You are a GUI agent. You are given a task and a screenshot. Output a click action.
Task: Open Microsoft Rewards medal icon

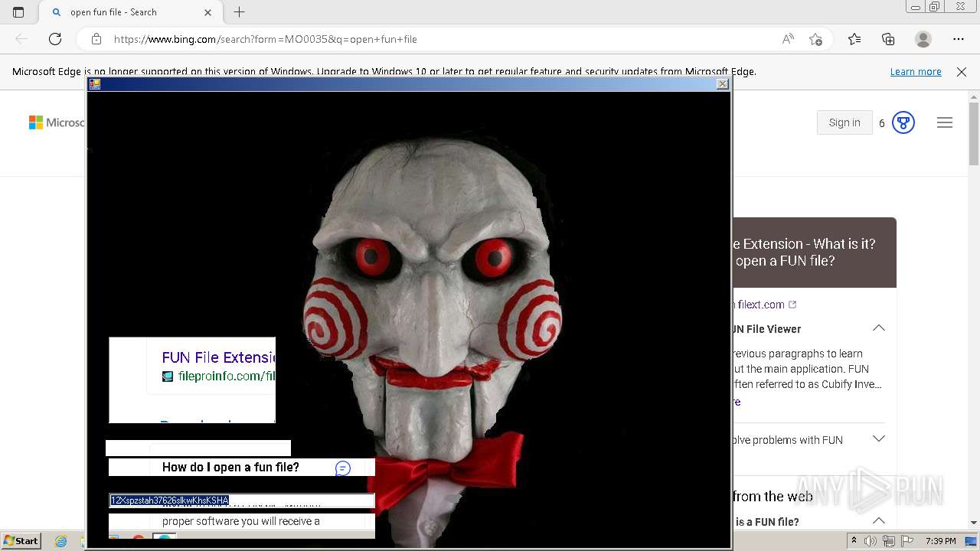[x=903, y=122]
